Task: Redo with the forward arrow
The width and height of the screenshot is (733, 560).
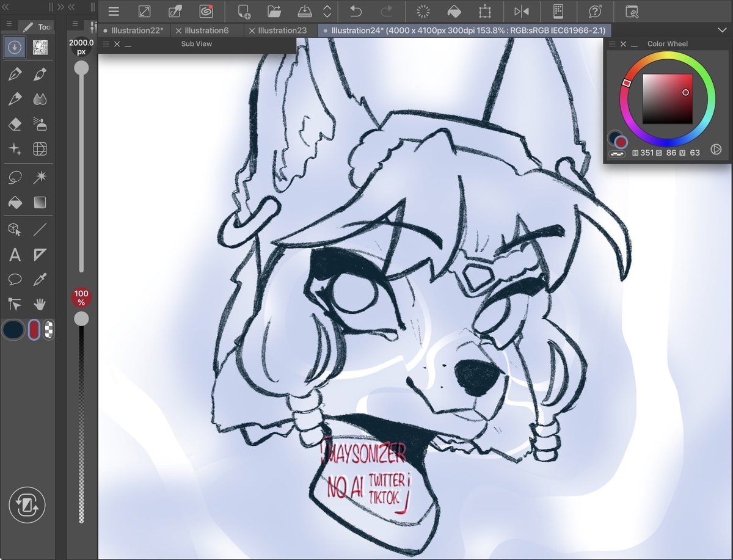Action: tap(387, 11)
